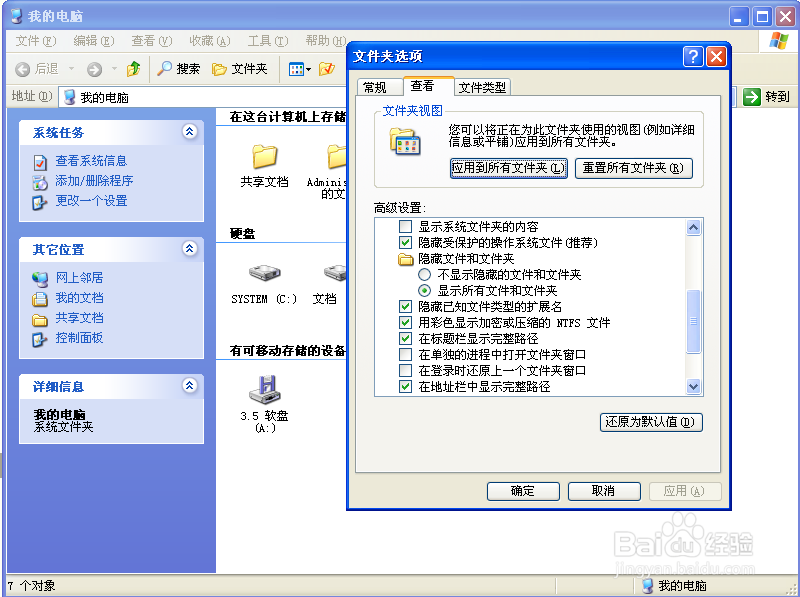The width and height of the screenshot is (800, 597).
Task: Uncheck 隐藏受保护的操作系统文件 checkbox
Action: pos(405,242)
